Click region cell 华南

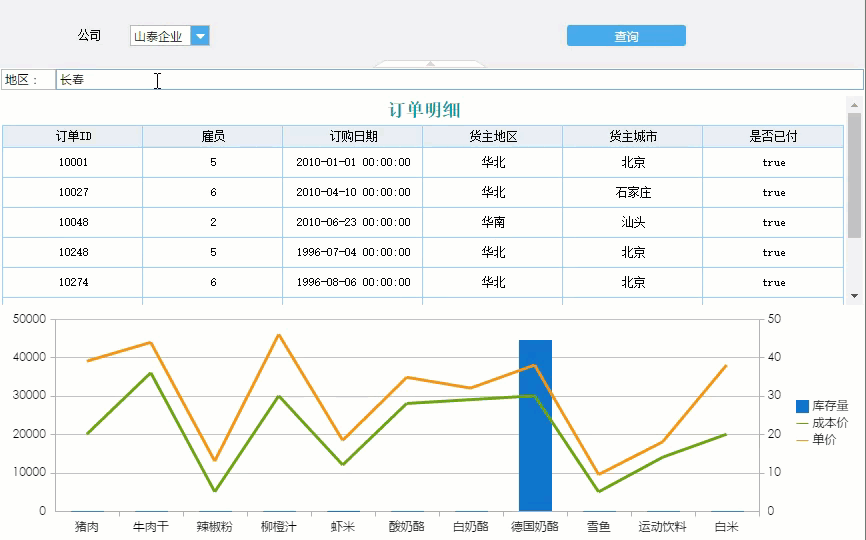click(x=493, y=222)
